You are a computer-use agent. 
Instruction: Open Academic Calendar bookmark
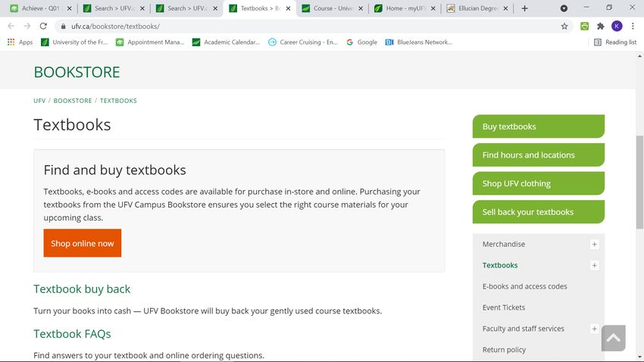coord(226,42)
